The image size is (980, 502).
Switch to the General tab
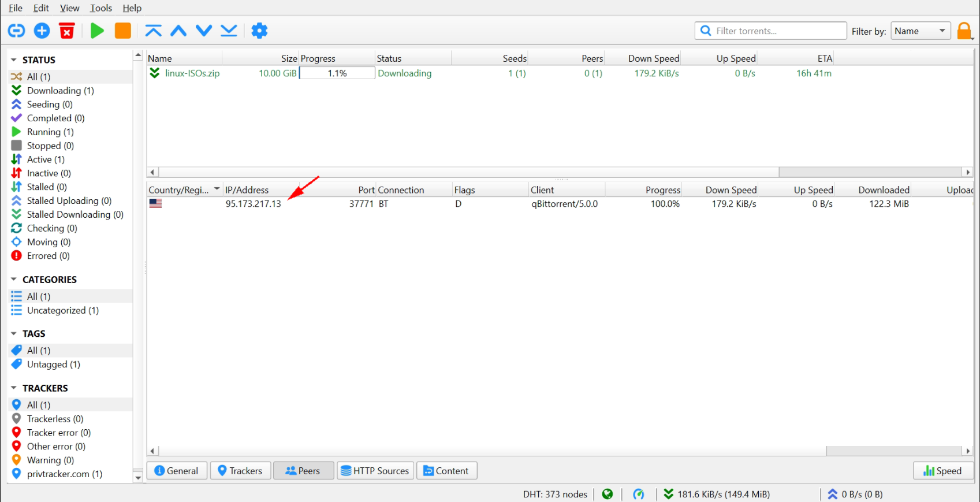click(177, 471)
